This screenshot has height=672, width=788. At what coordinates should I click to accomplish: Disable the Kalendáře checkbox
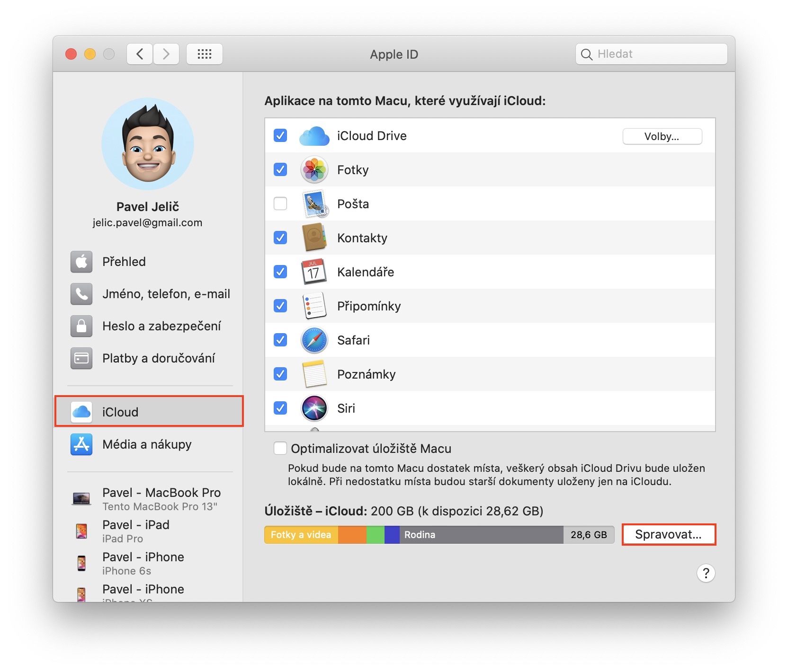pos(280,272)
